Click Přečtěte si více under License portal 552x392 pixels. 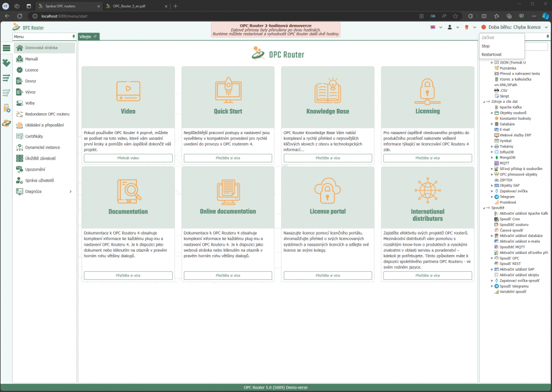tap(328, 276)
